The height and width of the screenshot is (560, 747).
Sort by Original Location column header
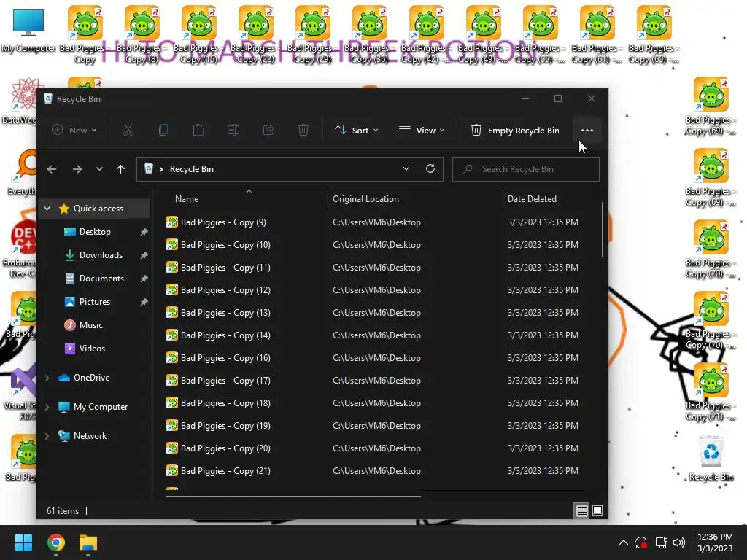pos(415,199)
